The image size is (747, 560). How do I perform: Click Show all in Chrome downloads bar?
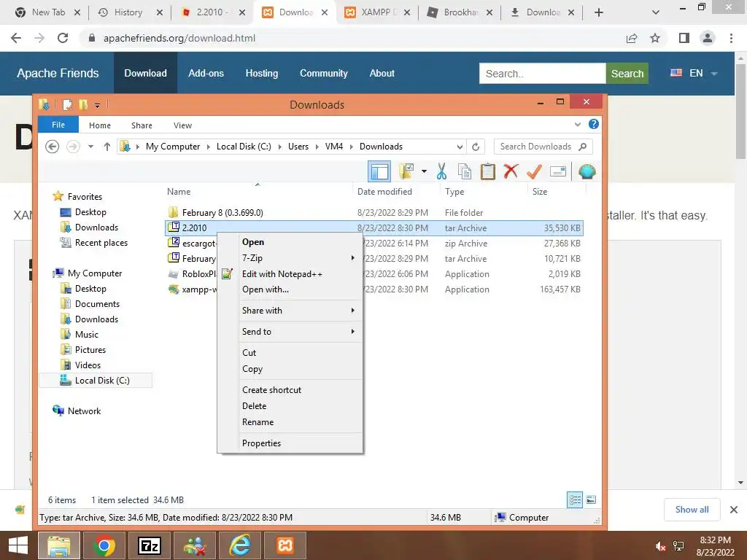[x=692, y=510]
